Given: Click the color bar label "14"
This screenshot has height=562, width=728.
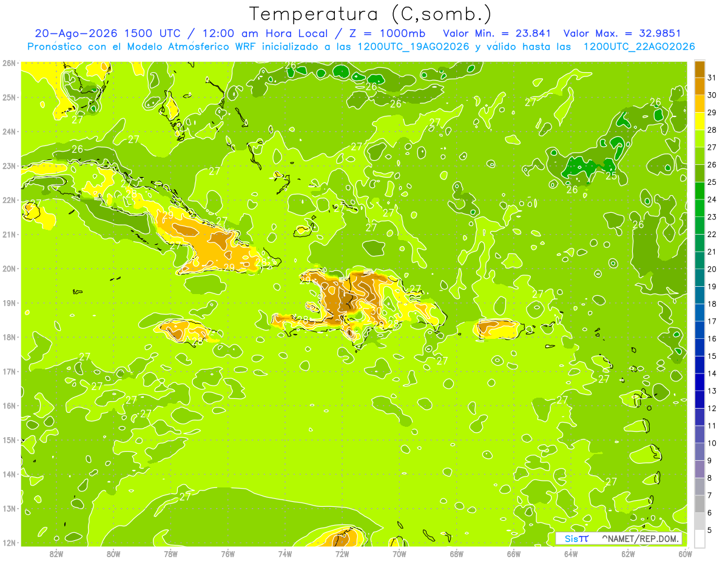Looking at the screenshot, I should tap(712, 373).
